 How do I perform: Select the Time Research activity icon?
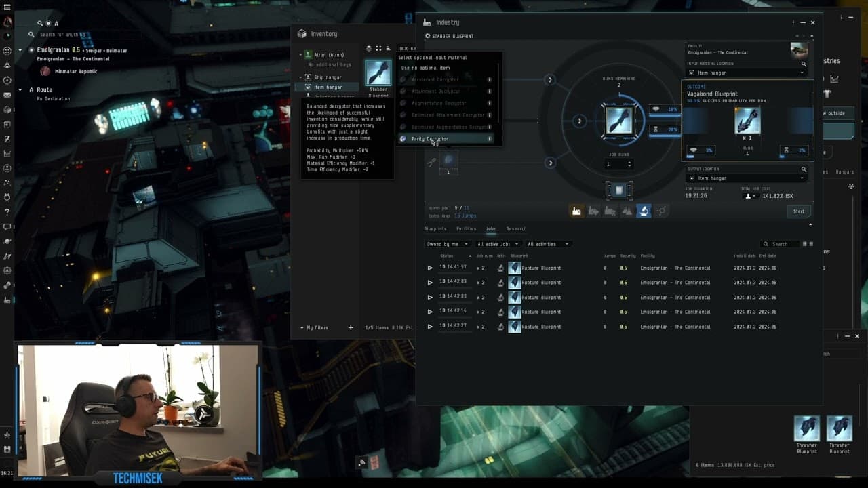coord(610,211)
